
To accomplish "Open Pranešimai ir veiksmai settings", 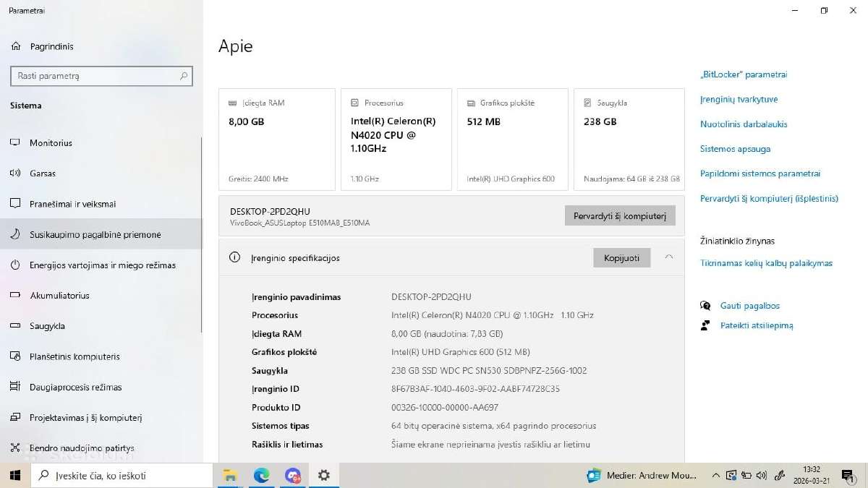I will pyautogui.click(x=101, y=204).
